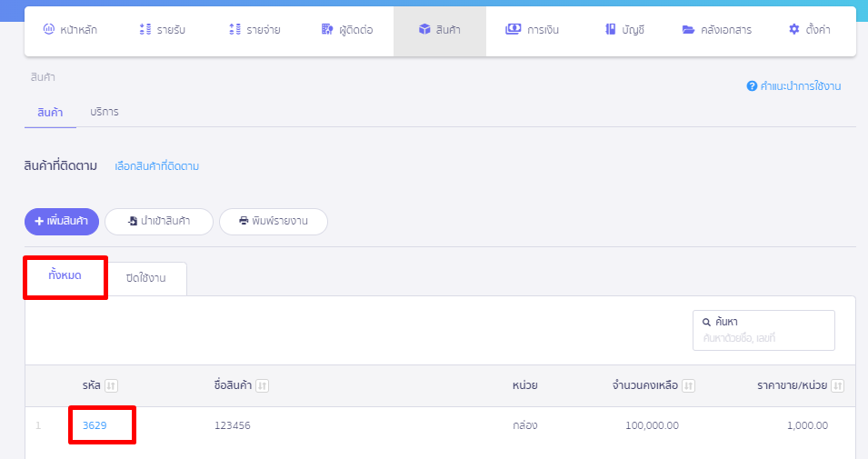868x459 pixels.
Task: Switch to the บริการ tab
Action: pos(104,112)
